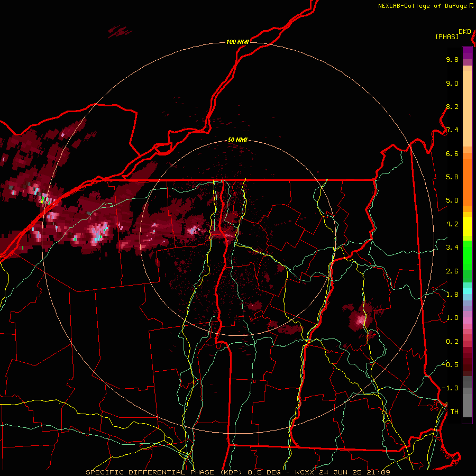Click the Specific Differential Phase caption at bottom
476x476 pixels.
238,472
